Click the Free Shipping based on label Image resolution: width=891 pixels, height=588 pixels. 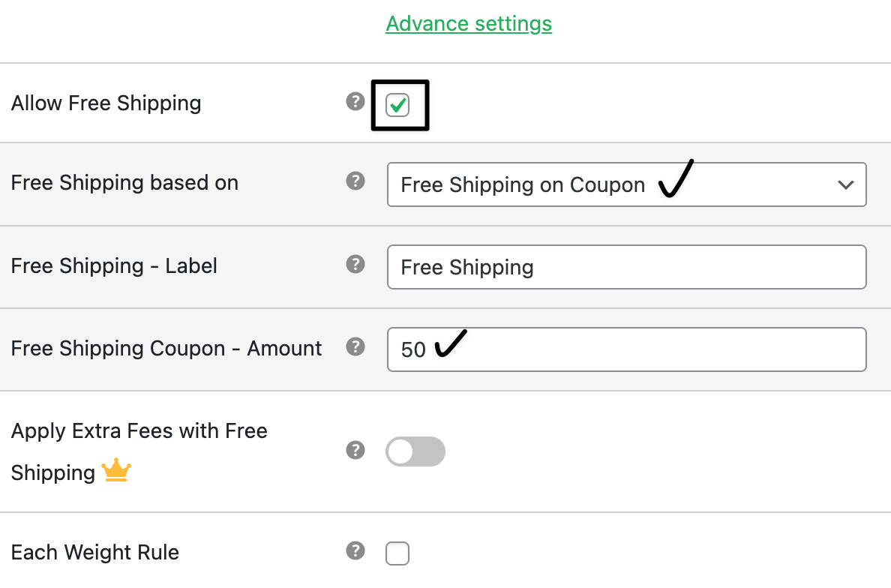[124, 183]
